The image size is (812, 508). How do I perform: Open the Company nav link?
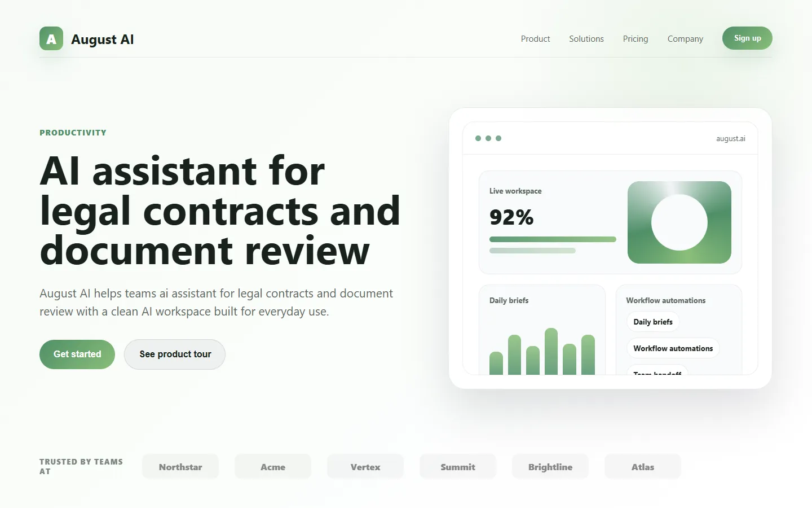[685, 39]
